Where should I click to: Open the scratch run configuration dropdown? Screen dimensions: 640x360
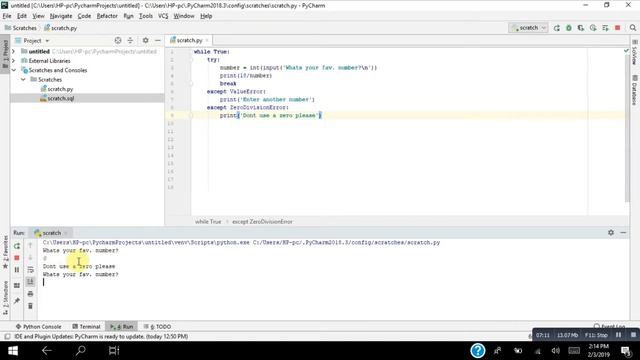(529, 28)
